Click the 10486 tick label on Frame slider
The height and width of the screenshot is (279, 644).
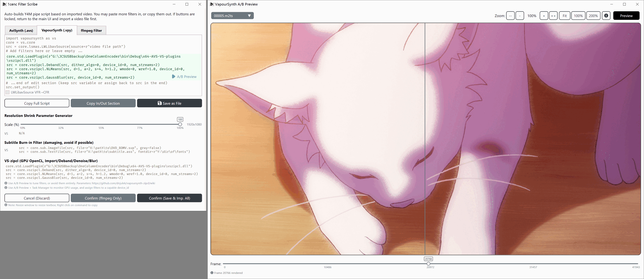click(327, 267)
